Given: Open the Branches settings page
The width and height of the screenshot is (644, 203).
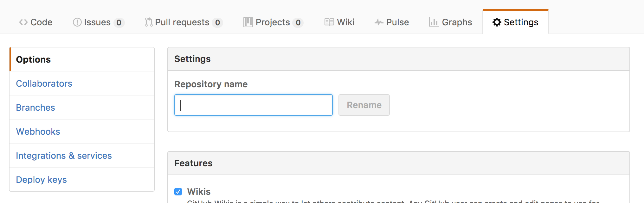Looking at the screenshot, I should tap(82, 108).
